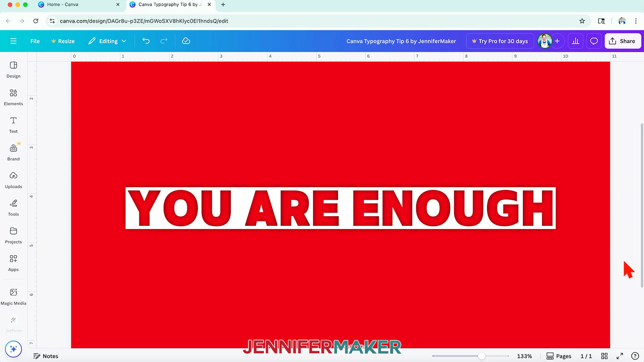Screen dimensions: 644x362
Task: Open the Projects panel
Action: point(13,235)
